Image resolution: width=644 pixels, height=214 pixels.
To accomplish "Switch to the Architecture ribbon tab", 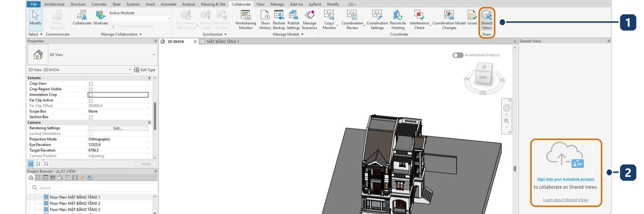I will point(54,4).
